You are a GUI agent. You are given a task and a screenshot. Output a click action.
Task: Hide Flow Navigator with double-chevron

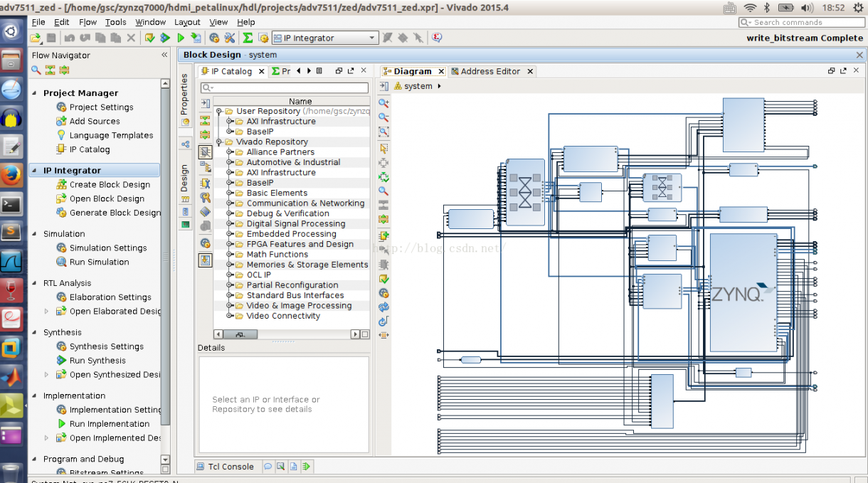point(164,55)
